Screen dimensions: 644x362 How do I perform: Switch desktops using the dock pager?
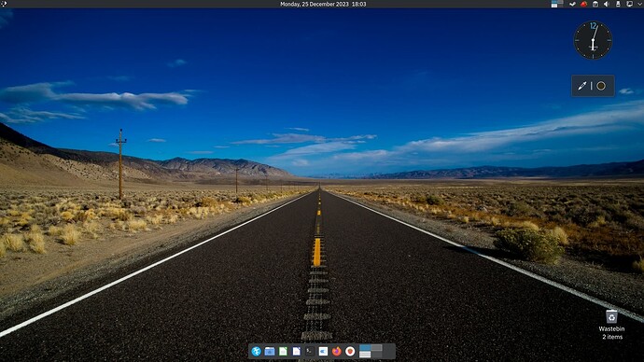[371, 352]
